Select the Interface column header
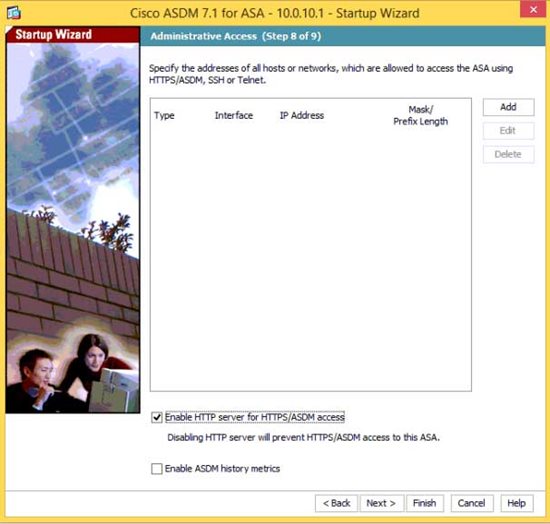Viewport: 550px width, 524px height. [x=234, y=115]
